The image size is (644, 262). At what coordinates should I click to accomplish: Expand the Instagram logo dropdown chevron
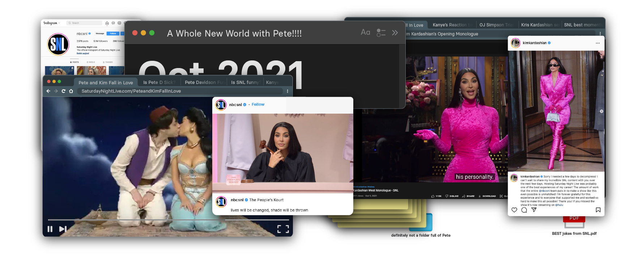(59, 23)
